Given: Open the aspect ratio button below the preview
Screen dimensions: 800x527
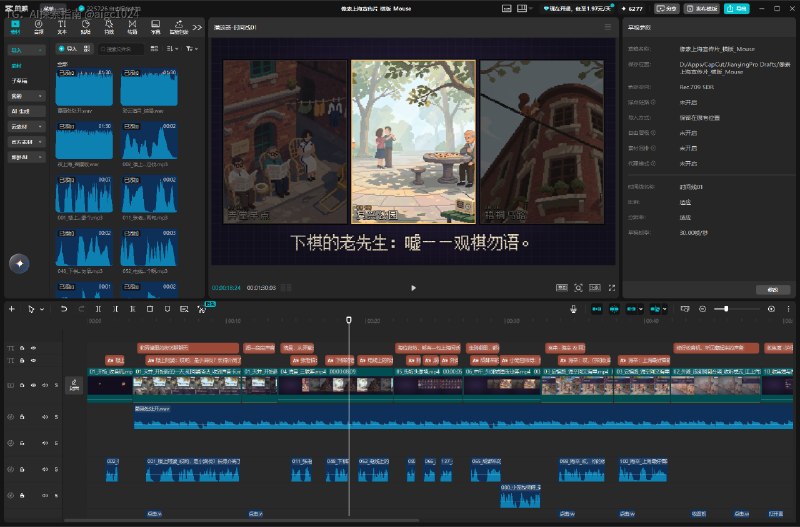Looking at the screenshot, I should (594, 288).
